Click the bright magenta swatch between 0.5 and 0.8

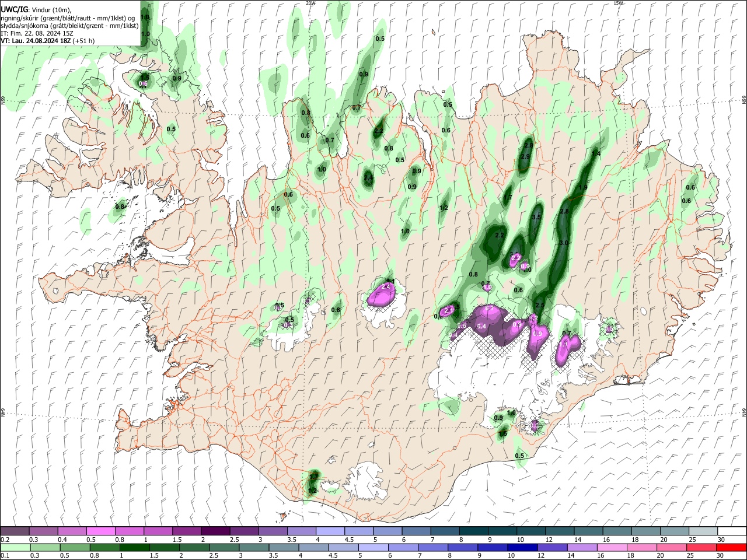click(100, 531)
